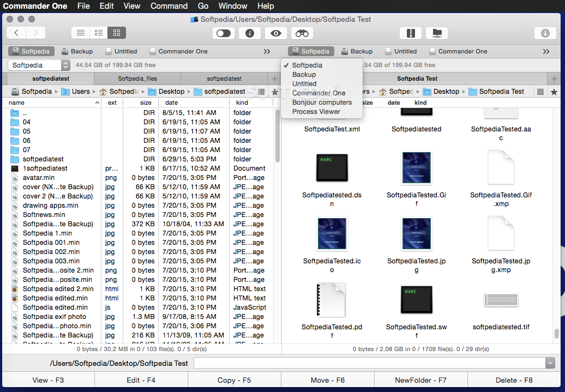
Task: Toggle hidden files switch in toolbar
Action: (x=224, y=33)
